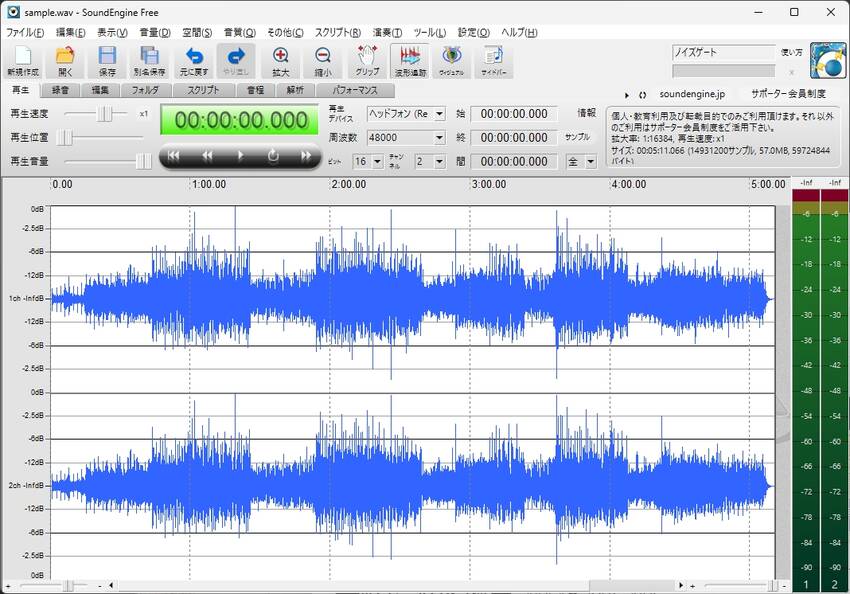This screenshot has width=850, height=594.
Task: Open the チャンネル 2 dropdown
Action: pos(440,162)
